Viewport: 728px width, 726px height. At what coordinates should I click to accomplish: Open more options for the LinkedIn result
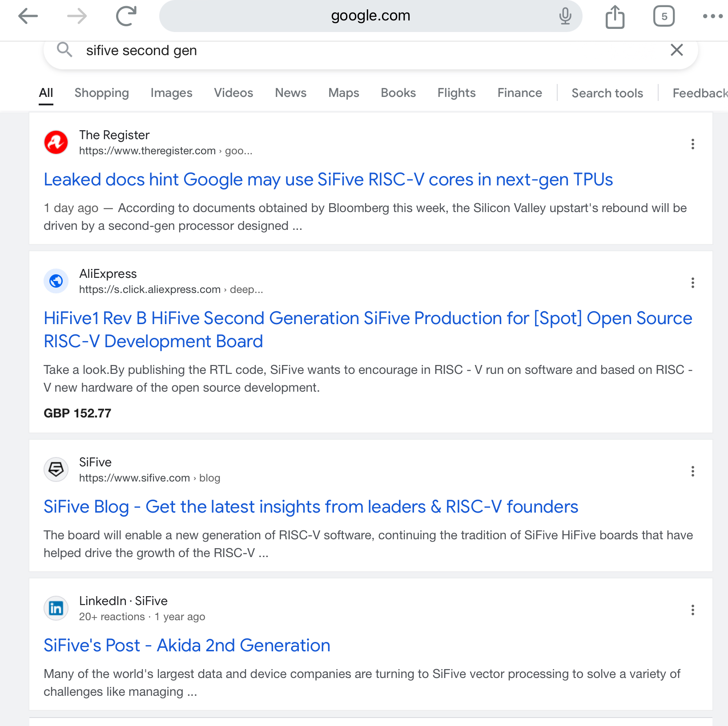point(692,610)
